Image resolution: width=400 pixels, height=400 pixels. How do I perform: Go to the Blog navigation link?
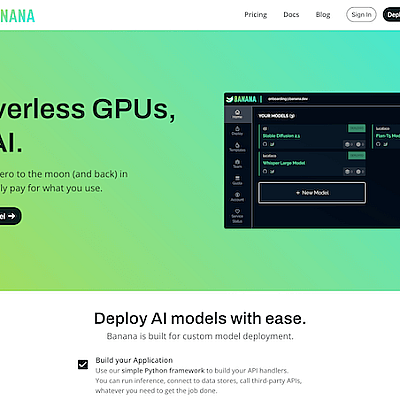(323, 15)
